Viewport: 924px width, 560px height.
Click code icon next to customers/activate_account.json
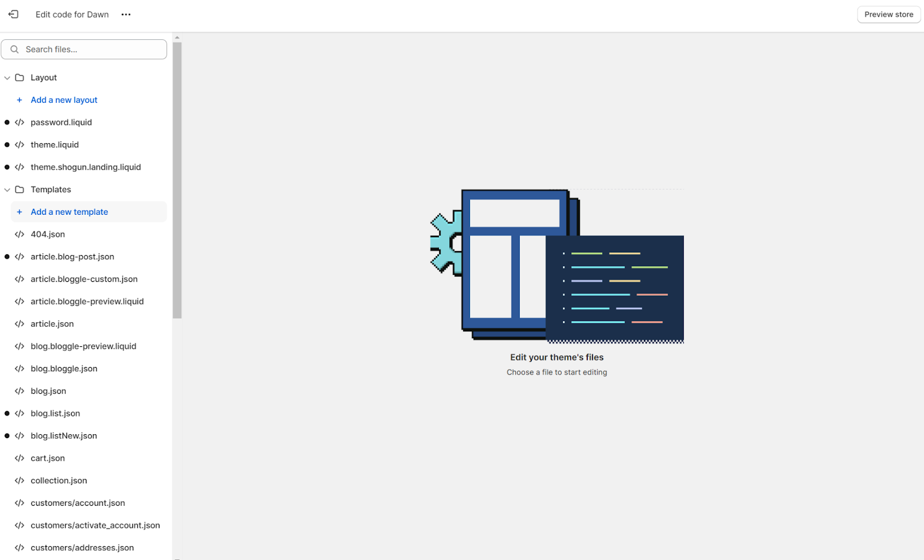click(x=20, y=525)
